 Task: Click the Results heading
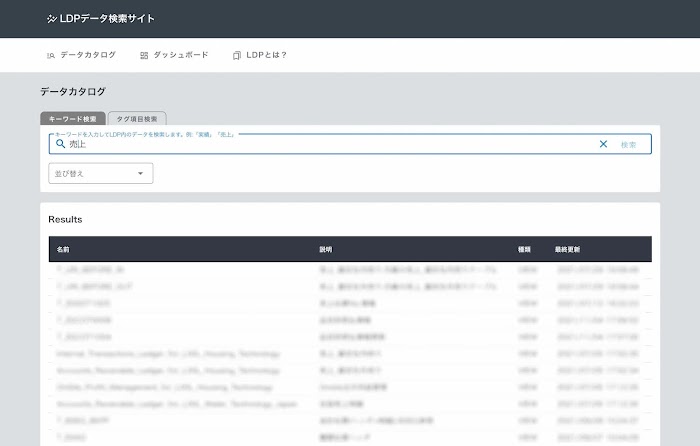click(x=65, y=219)
